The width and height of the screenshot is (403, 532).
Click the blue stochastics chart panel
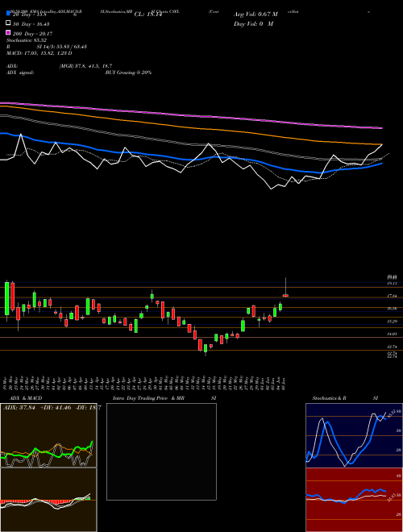tap(354, 435)
